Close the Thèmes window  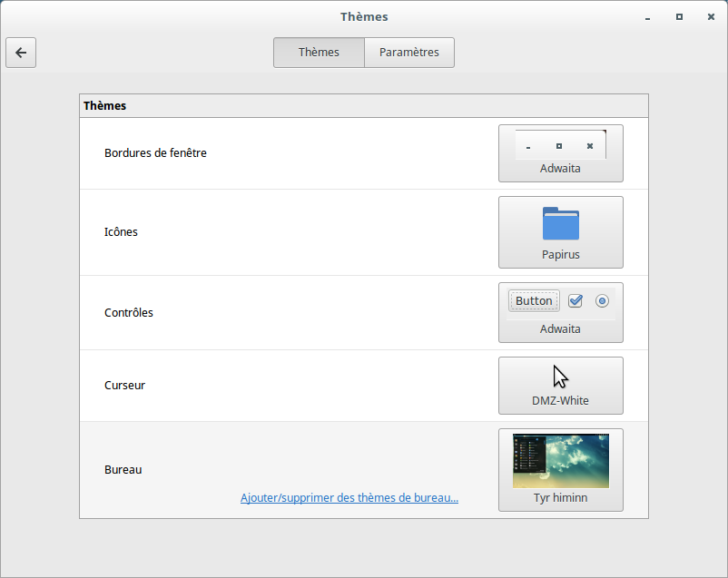(x=710, y=16)
